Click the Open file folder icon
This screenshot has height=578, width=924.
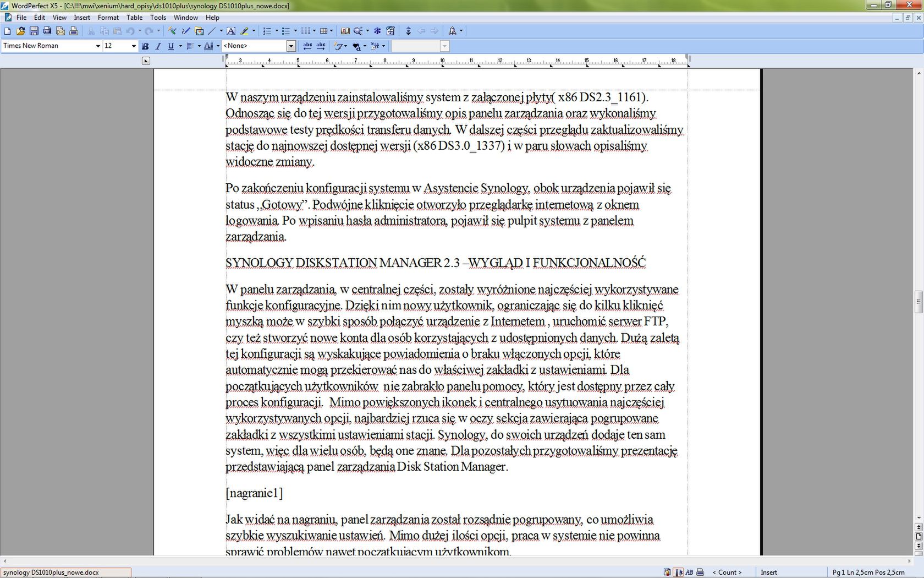tap(20, 31)
